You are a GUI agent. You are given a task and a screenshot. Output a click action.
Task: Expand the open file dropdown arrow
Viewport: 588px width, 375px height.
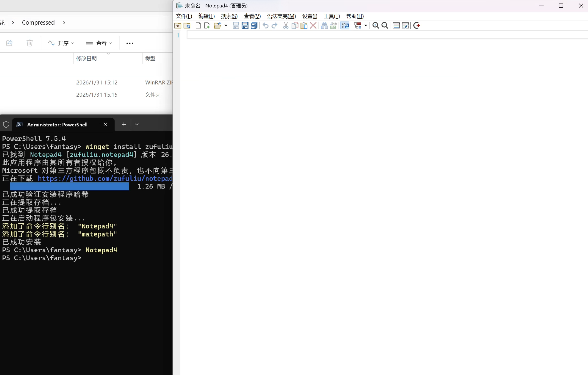point(226,25)
